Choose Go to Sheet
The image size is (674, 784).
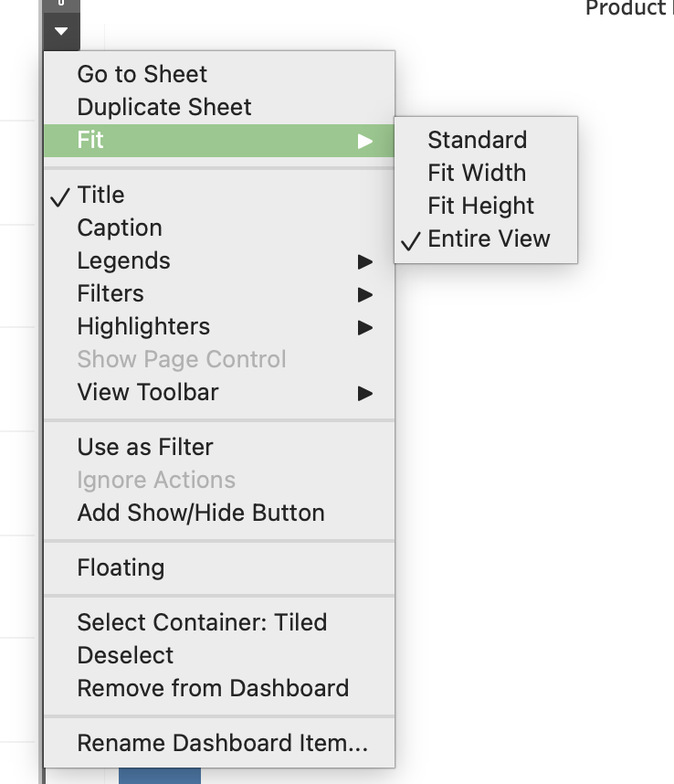pos(142,74)
